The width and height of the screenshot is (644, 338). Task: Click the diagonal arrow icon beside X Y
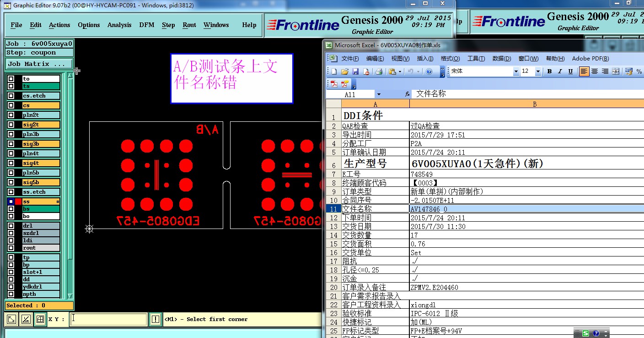coord(12,319)
